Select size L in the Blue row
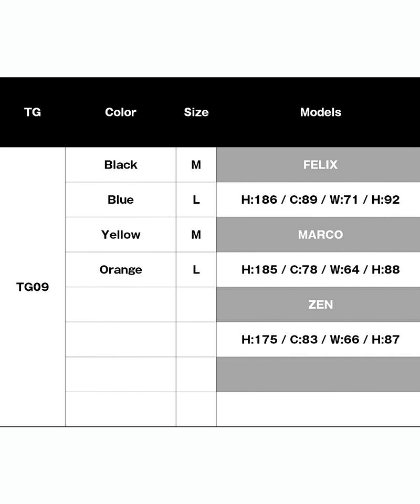 coord(196,199)
